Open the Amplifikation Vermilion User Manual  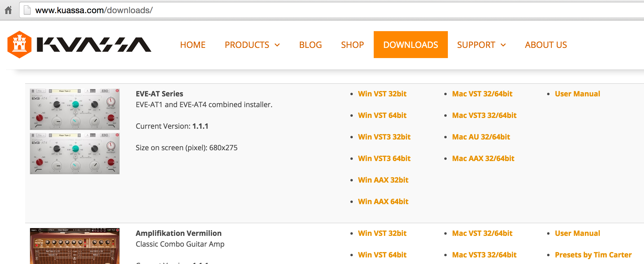tap(577, 233)
